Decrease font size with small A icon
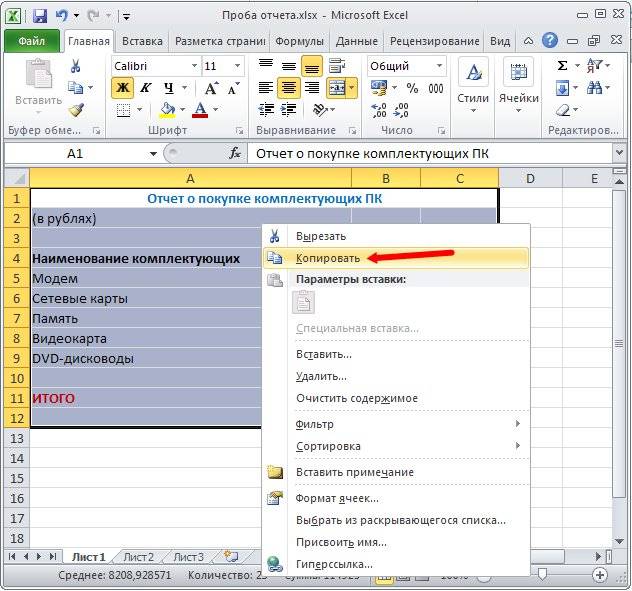 pyautogui.click(x=233, y=88)
